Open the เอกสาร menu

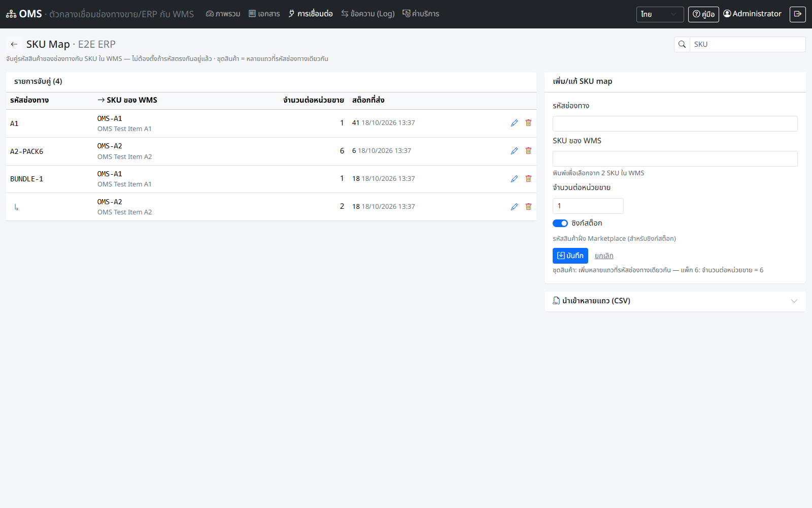pyautogui.click(x=264, y=14)
